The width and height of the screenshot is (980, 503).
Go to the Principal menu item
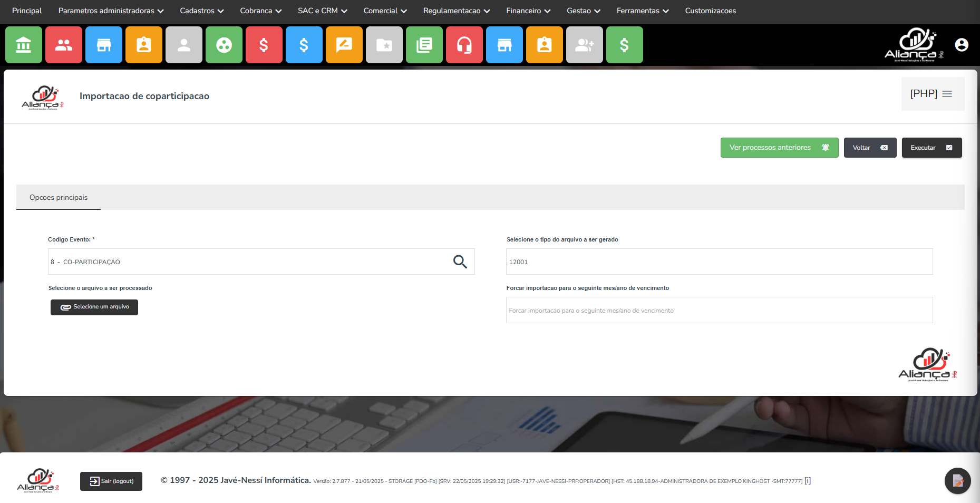(27, 11)
